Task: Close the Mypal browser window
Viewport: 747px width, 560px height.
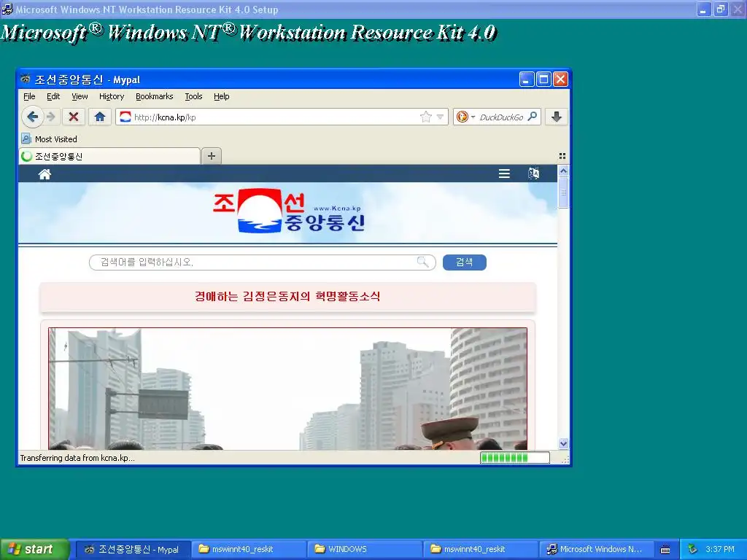Action: [x=560, y=79]
